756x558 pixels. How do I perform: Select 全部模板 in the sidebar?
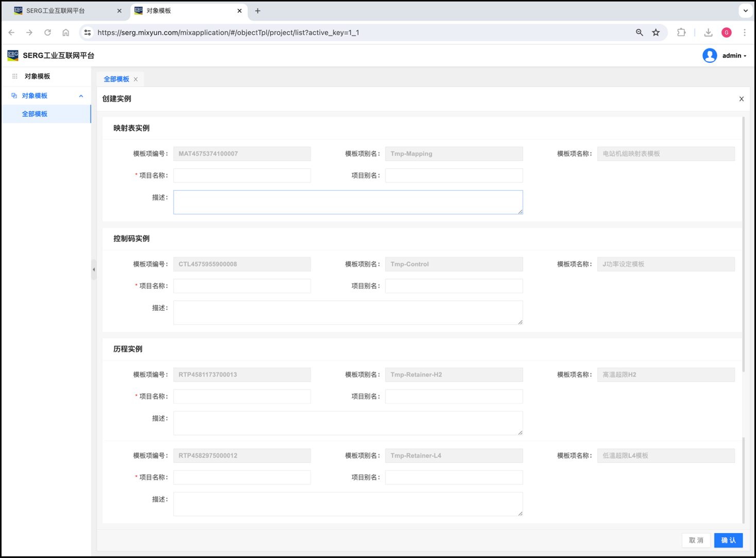pos(35,114)
